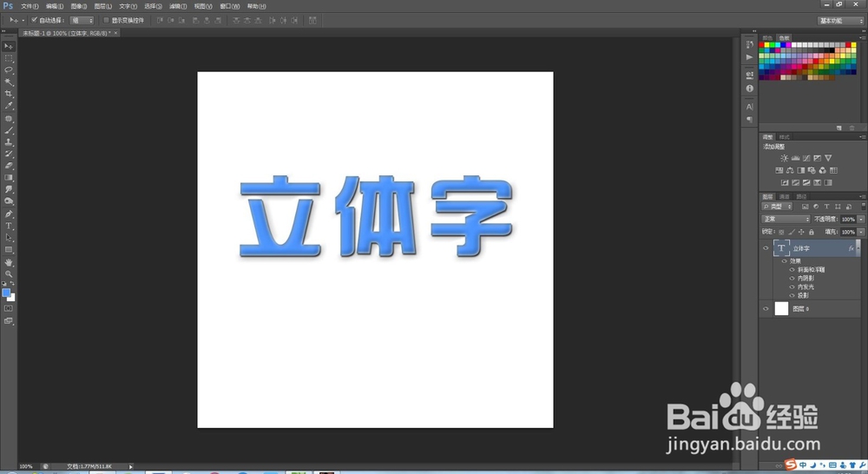Open 不透明度 opacity slider arrow

[x=861, y=220]
